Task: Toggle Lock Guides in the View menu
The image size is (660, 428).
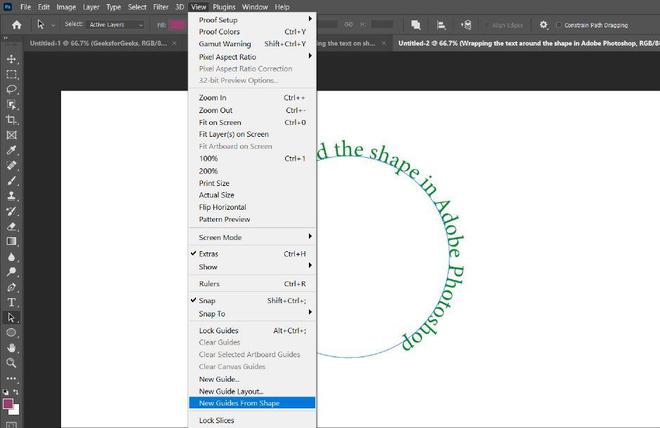Action: coord(252,331)
